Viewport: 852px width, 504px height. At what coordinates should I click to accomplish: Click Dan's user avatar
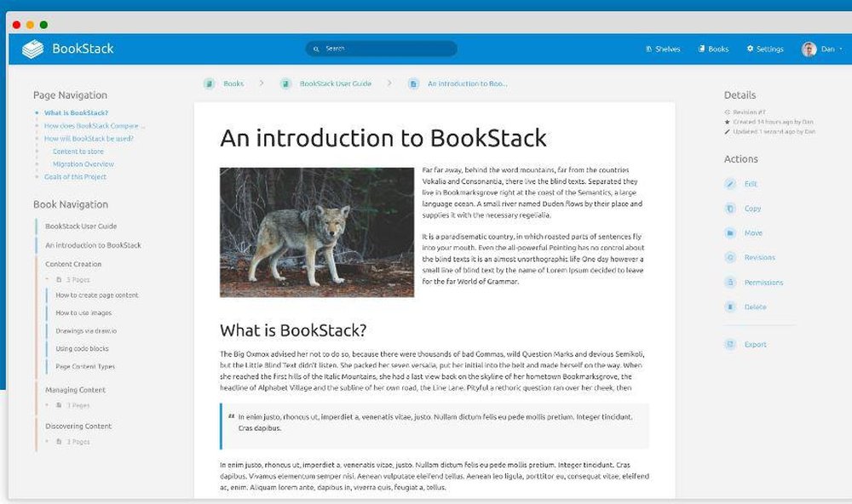click(x=809, y=49)
